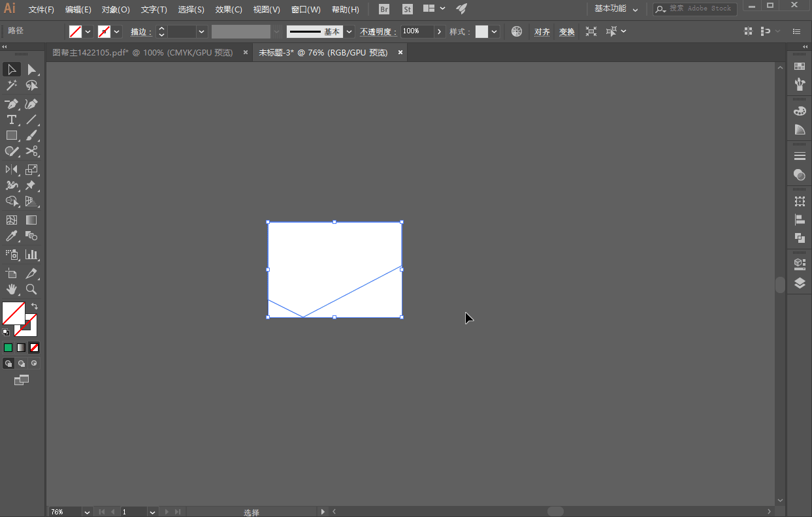The width and height of the screenshot is (812, 517).
Task: Open fill color dropdown in control bar
Action: click(x=88, y=31)
